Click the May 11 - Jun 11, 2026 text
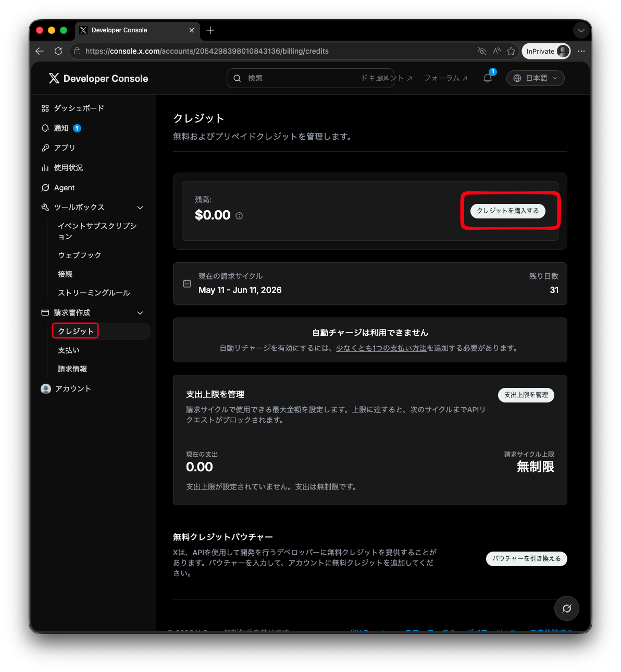This screenshot has height=672, width=621. [x=240, y=290]
